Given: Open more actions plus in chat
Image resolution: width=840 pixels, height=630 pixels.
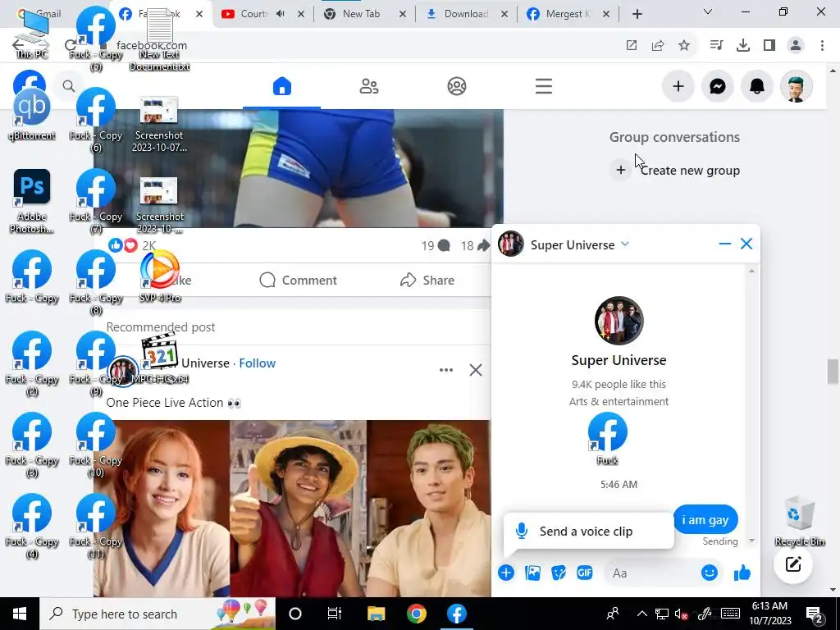Looking at the screenshot, I should 505,573.
